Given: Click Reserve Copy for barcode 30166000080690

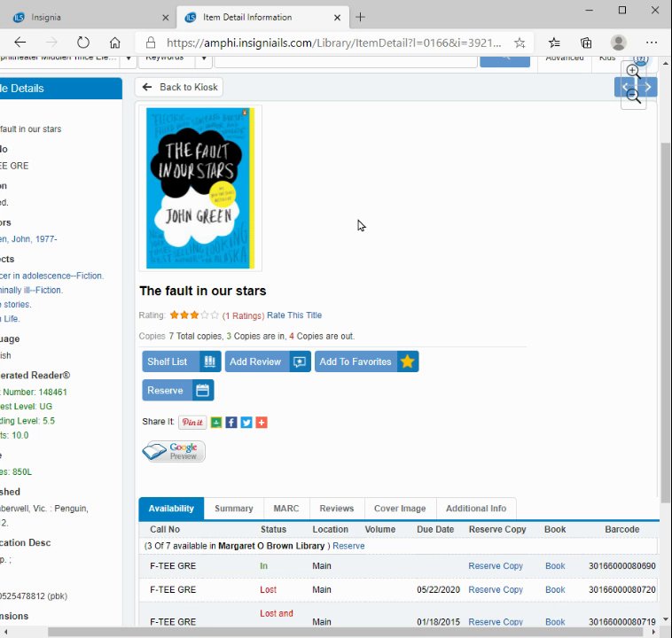Looking at the screenshot, I should [496, 566].
